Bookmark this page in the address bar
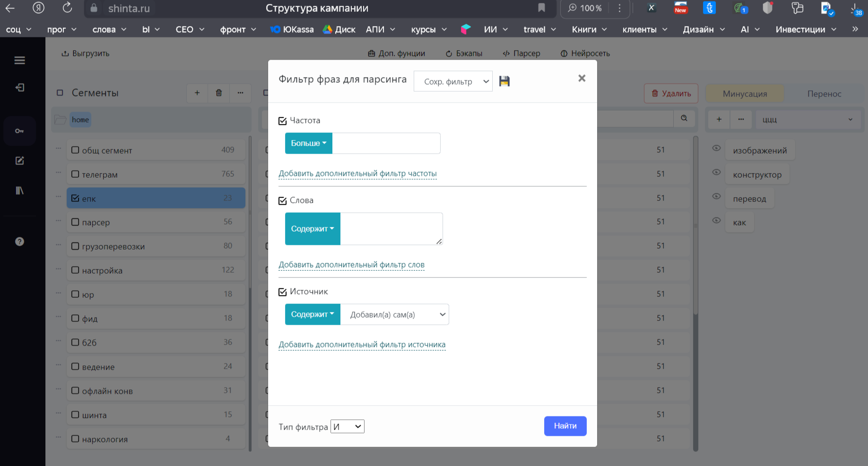 coord(541,8)
